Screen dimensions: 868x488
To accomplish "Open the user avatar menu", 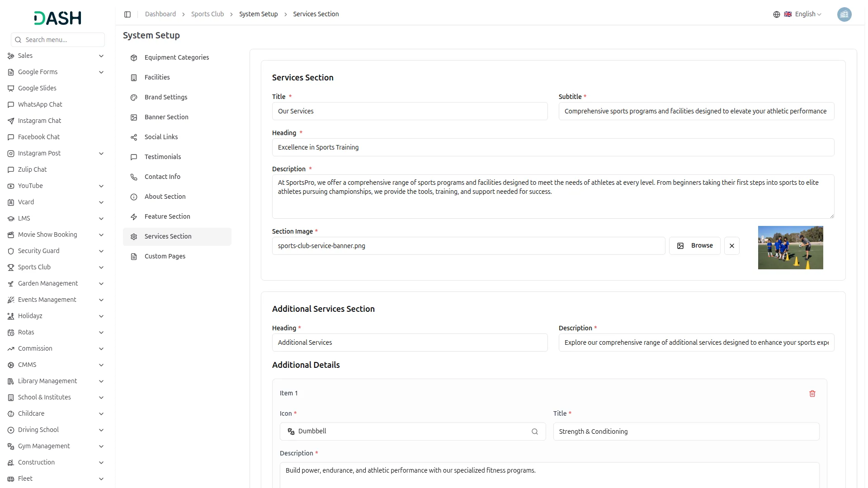I will tap(844, 14).
